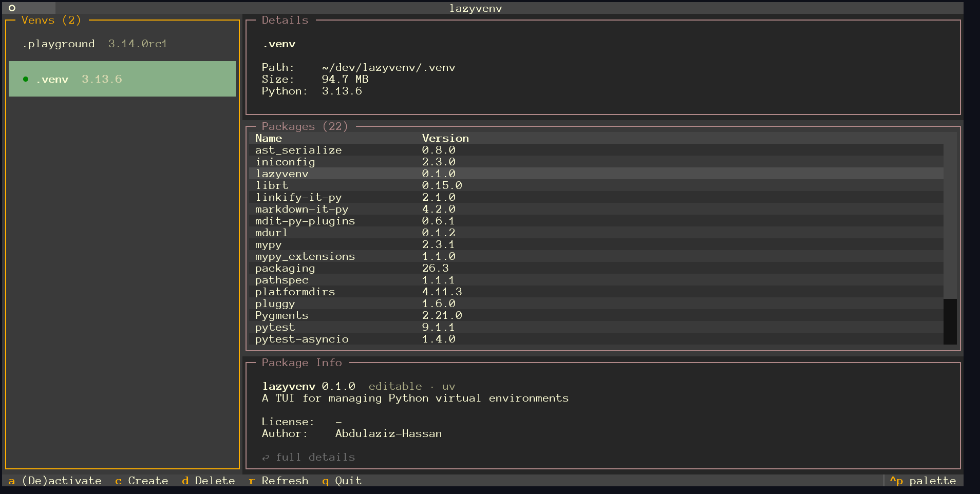The image size is (980, 494).
Task: Select the pytest 9.1.1 package row
Action: pyautogui.click(x=596, y=327)
